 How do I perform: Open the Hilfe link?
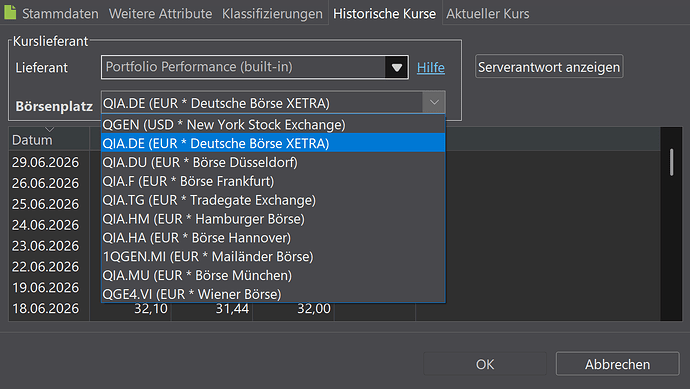(x=430, y=68)
